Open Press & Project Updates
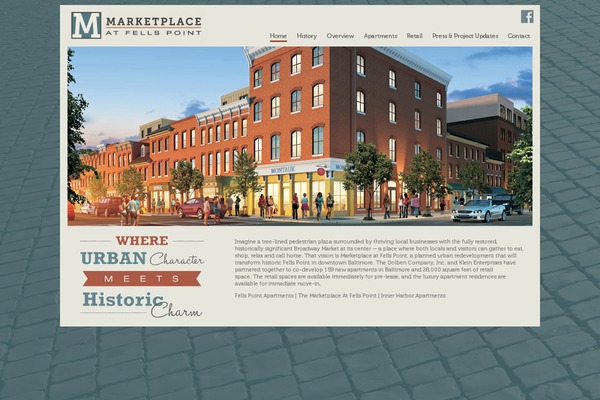 point(465,36)
